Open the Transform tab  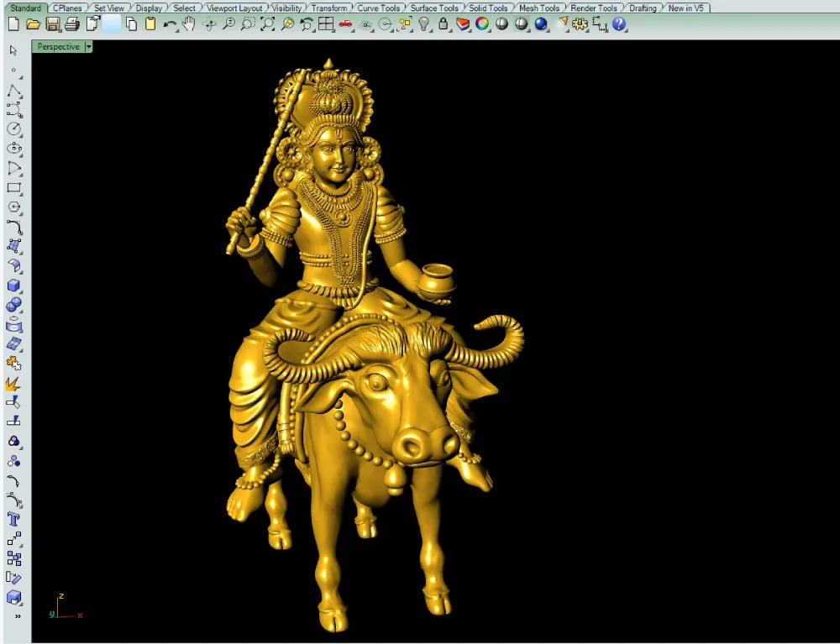coord(329,8)
